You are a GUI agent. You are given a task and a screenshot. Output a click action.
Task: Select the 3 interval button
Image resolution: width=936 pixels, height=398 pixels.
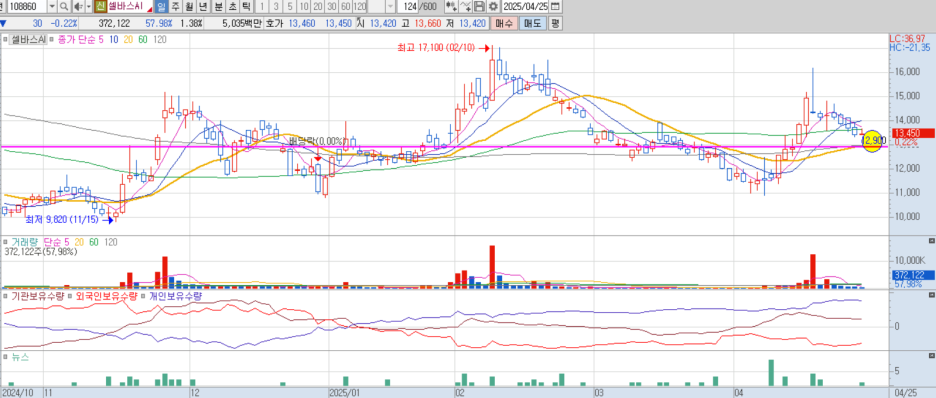[x=275, y=7]
